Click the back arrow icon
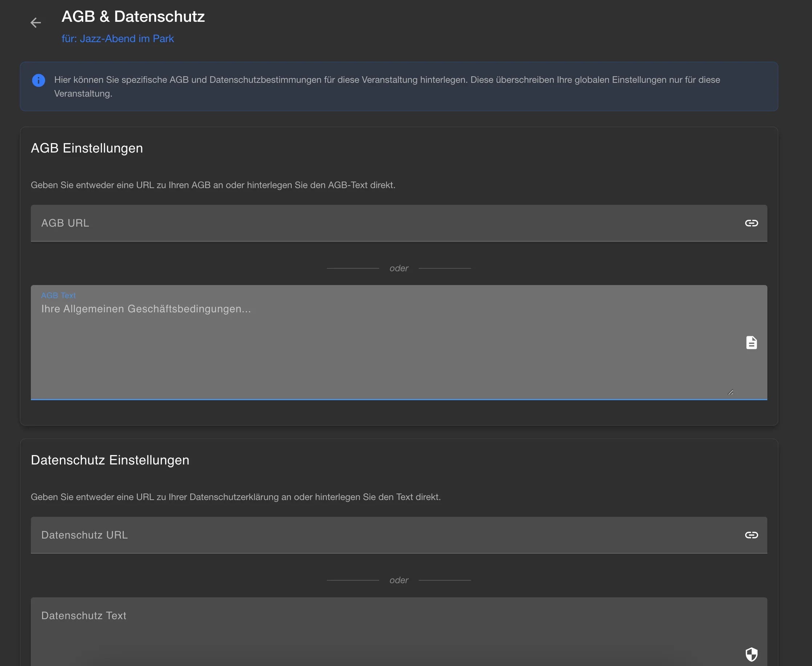 tap(36, 23)
